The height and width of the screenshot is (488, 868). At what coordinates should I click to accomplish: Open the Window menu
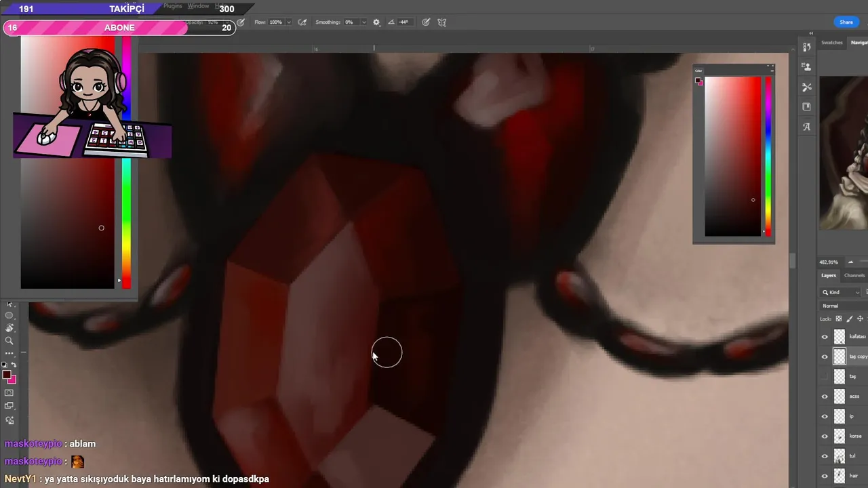pos(198,6)
